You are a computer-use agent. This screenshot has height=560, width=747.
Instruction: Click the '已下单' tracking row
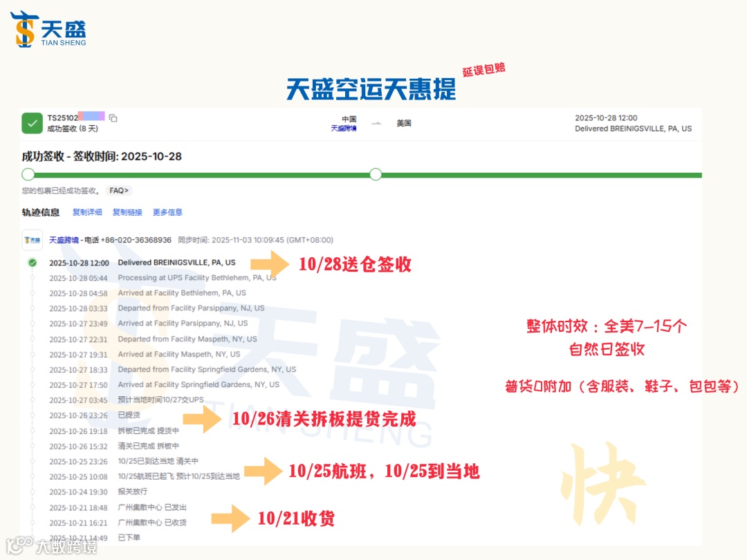click(x=95, y=538)
